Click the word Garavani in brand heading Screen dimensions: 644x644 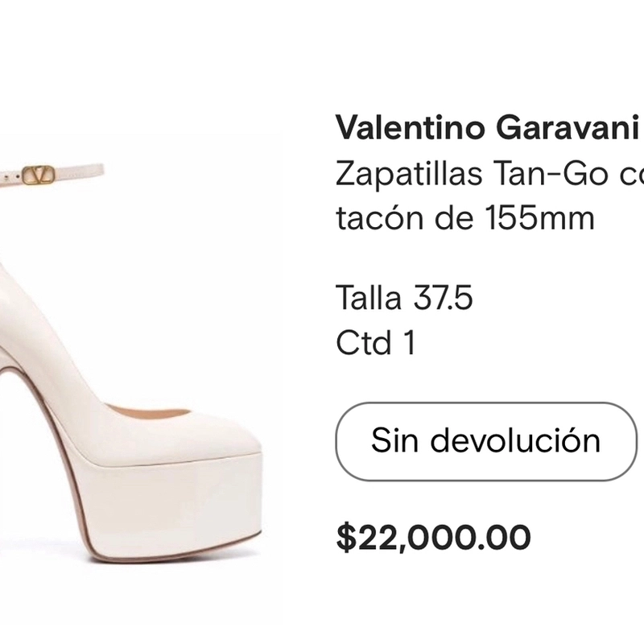coord(568,127)
